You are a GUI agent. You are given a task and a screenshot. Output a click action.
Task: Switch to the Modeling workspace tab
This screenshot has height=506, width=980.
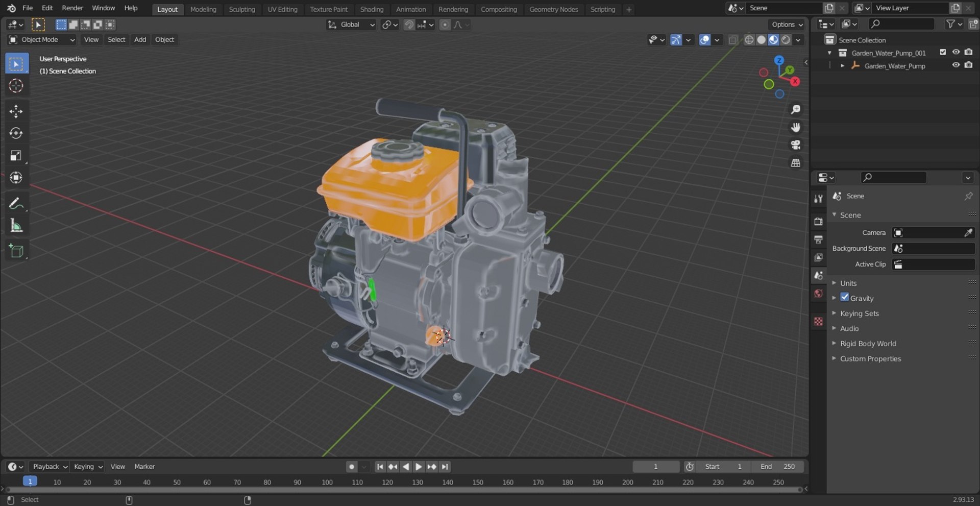203,9
